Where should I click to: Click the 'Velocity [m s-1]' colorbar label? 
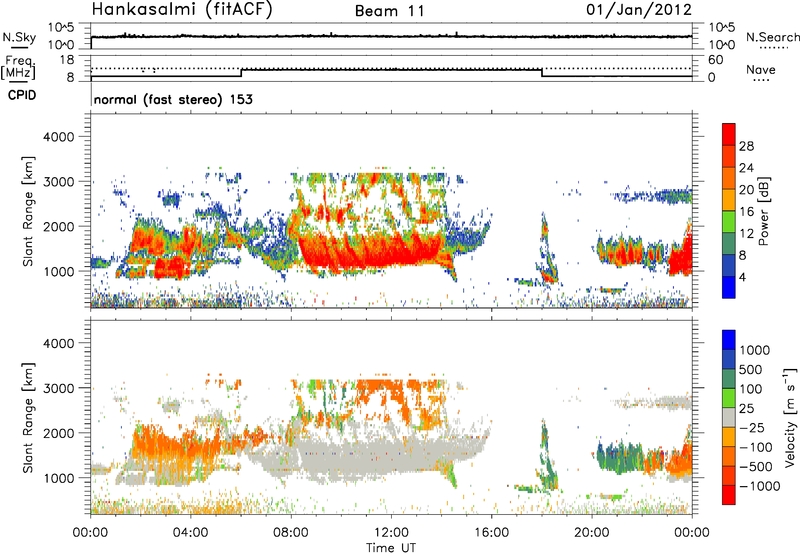click(790, 417)
